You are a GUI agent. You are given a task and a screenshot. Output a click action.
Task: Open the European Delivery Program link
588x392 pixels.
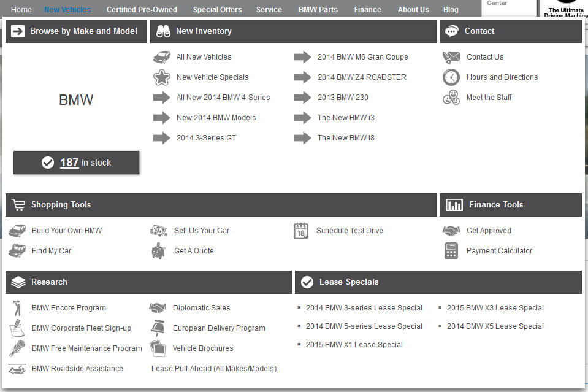[219, 328]
